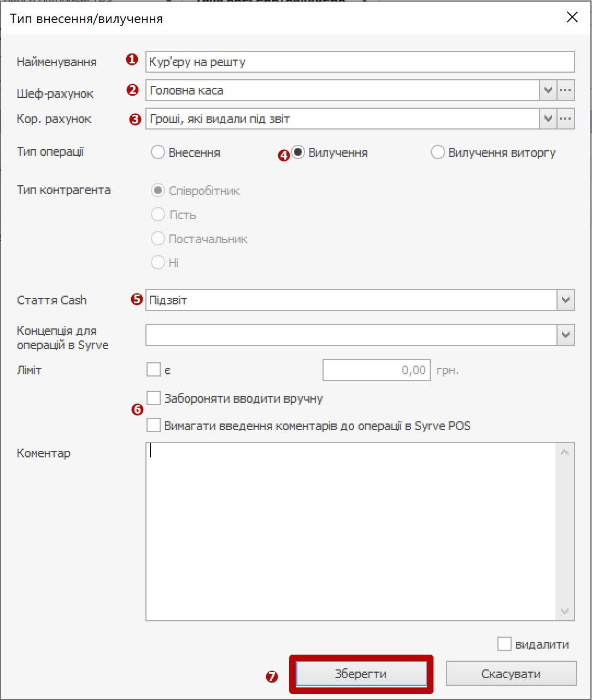Open Концепція для операцій в Syrve dropdown
Viewport: 592px width, 700px height.
pyautogui.click(x=566, y=335)
